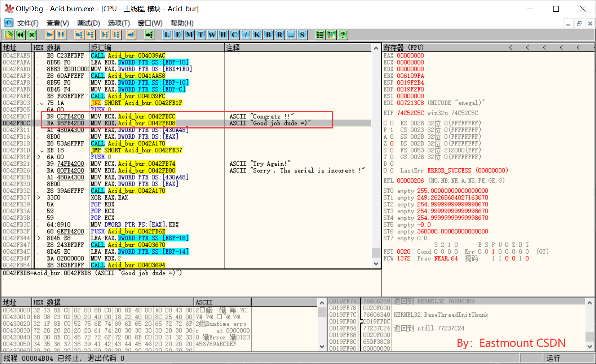Toggle the Z flag value
The image size is (596, 364).
coord(392,143)
